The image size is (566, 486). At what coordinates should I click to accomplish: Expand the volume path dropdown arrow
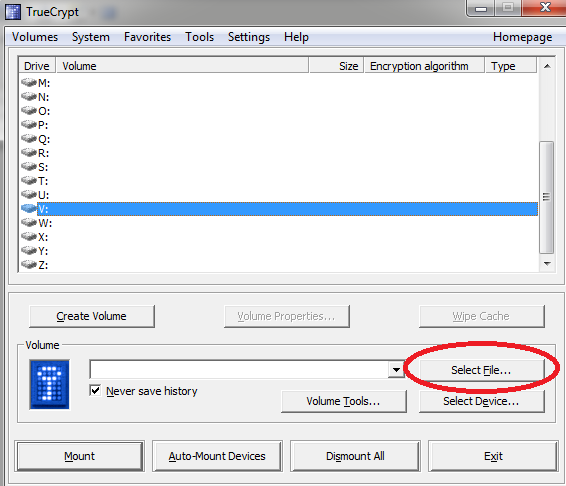(396, 369)
